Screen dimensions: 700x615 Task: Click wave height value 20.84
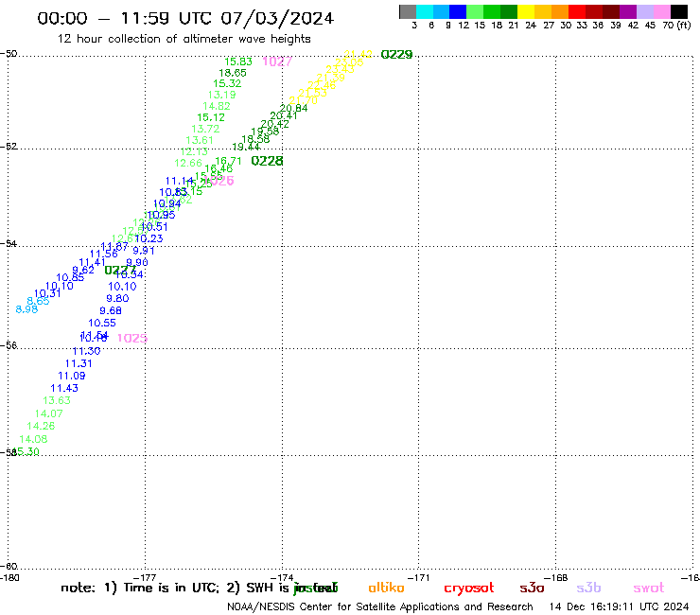click(x=294, y=108)
